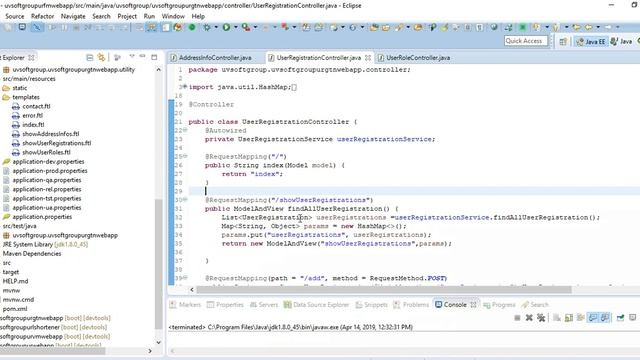Open Explorer View Menu dropdown triangle
The image size is (640, 360).
[x=132, y=56]
